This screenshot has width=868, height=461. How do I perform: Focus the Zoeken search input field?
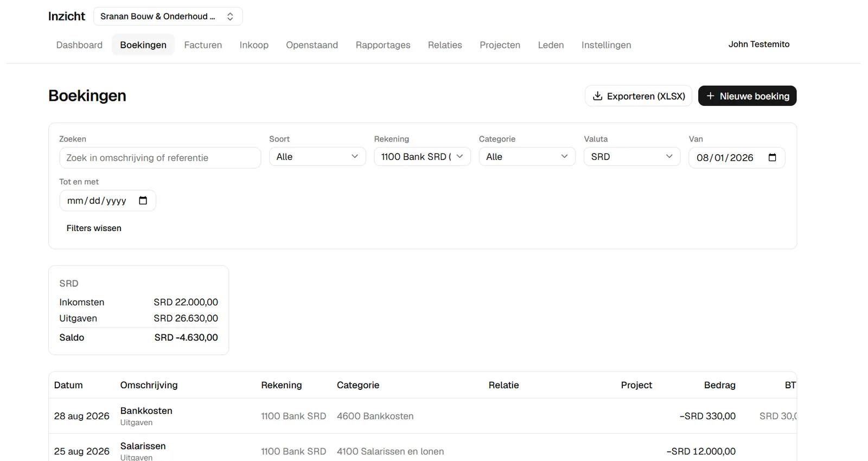pyautogui.click(x=160, y=158)
